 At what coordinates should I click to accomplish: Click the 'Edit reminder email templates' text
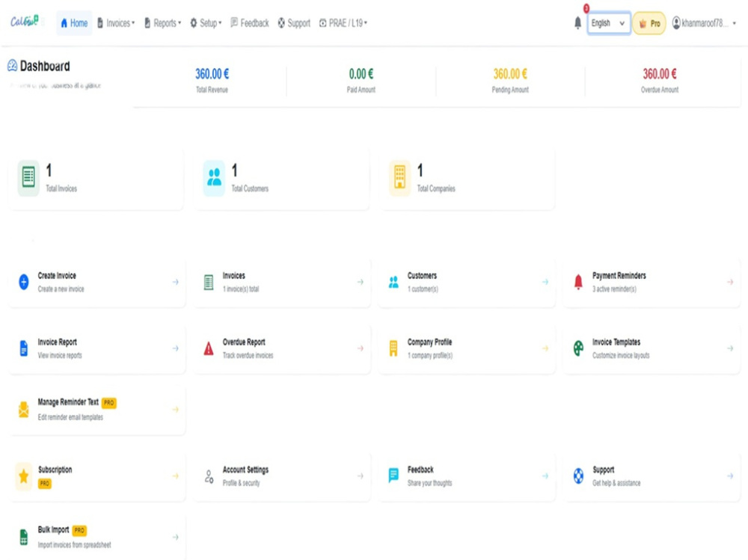click(x=70, y=417)
